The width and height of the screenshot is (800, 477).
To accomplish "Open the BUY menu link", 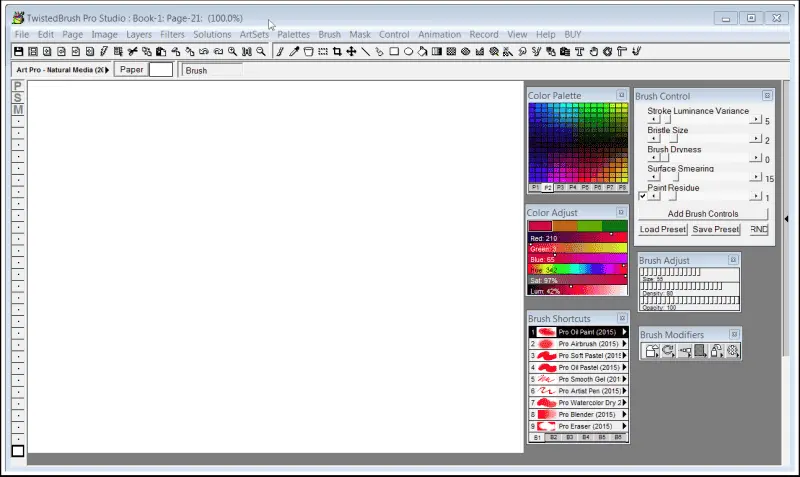I will (572, 34).
